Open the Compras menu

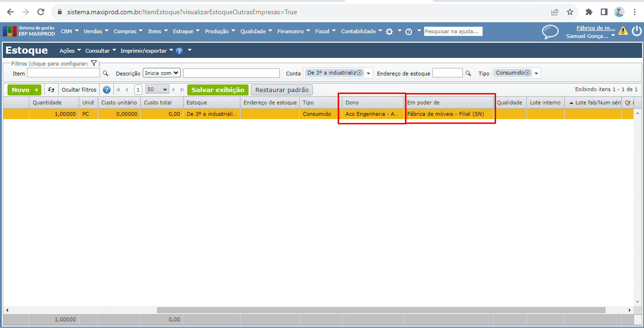128,31
